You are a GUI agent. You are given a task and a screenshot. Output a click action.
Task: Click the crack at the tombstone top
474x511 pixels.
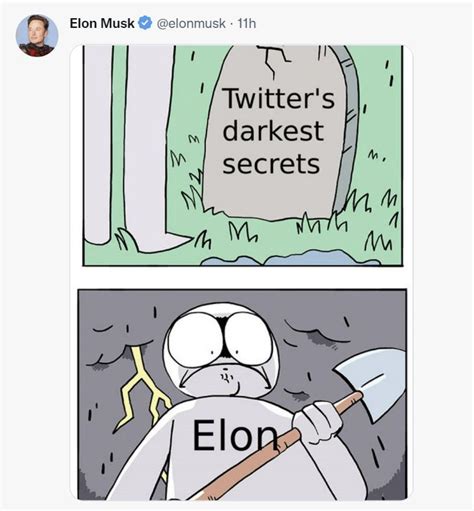[x=275, y=62]
